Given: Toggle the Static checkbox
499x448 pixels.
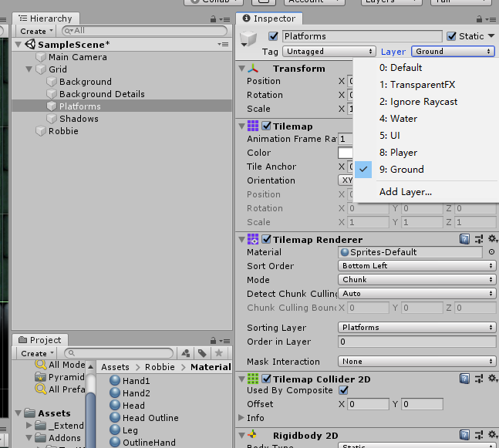Looking at the screenshot, I should (x=451, y=36).
